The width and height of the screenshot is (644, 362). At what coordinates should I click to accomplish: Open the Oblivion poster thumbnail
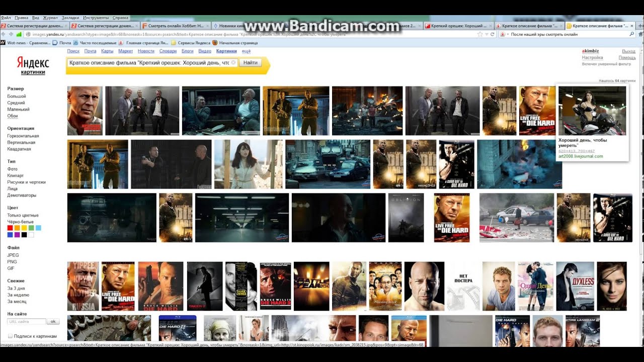pos(406,218)
